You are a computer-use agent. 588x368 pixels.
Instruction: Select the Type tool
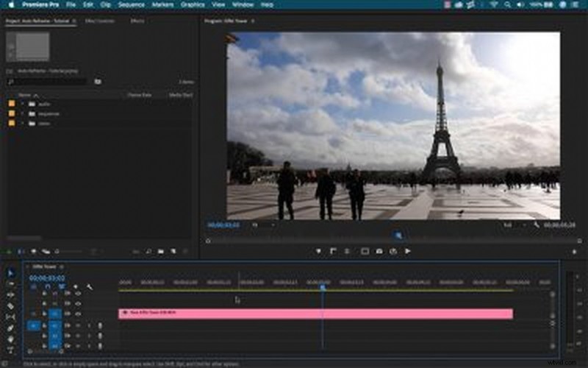[x=10, y=350]
